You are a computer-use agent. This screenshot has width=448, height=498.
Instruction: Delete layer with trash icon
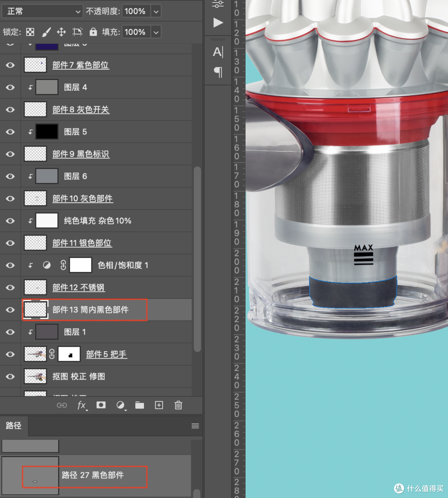pyautogui.click(x=178, y=405)
